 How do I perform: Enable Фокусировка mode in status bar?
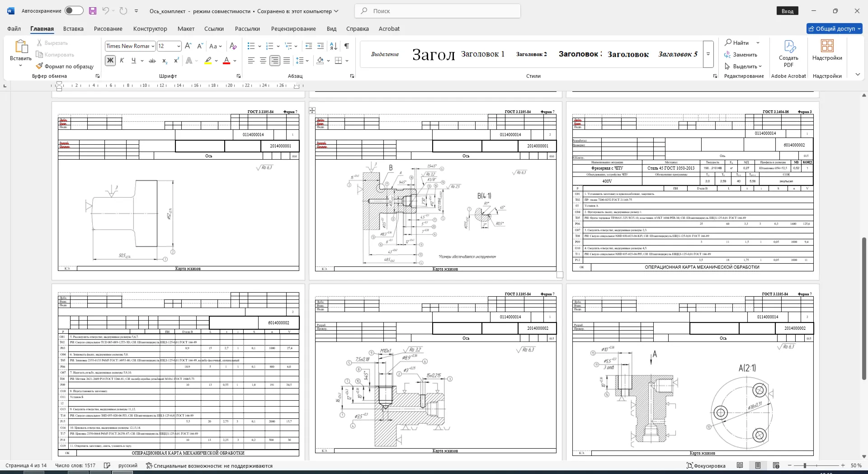[706, 465]
